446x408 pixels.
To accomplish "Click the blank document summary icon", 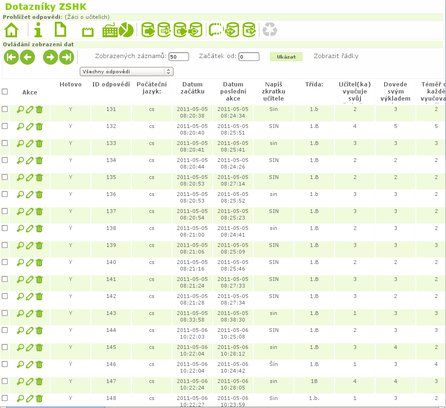I will [60, 30].
